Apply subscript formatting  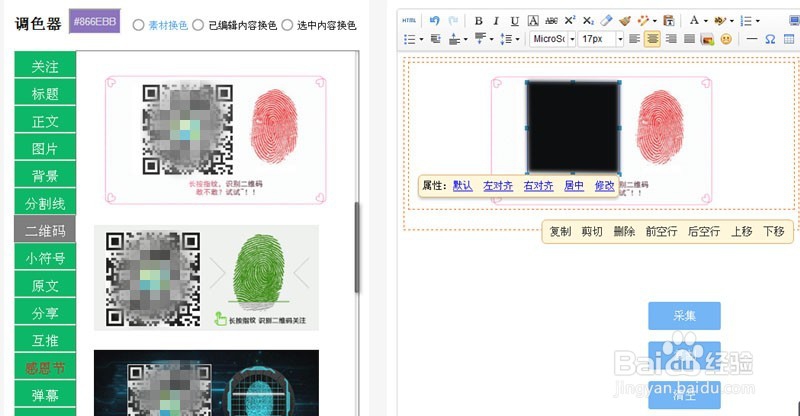[x=588, y=21]
